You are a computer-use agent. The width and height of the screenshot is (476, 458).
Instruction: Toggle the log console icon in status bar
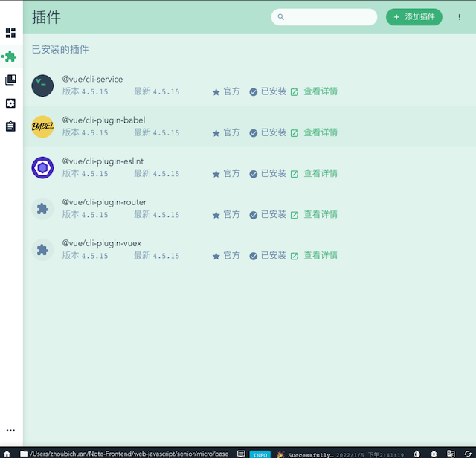click(241, 454)
